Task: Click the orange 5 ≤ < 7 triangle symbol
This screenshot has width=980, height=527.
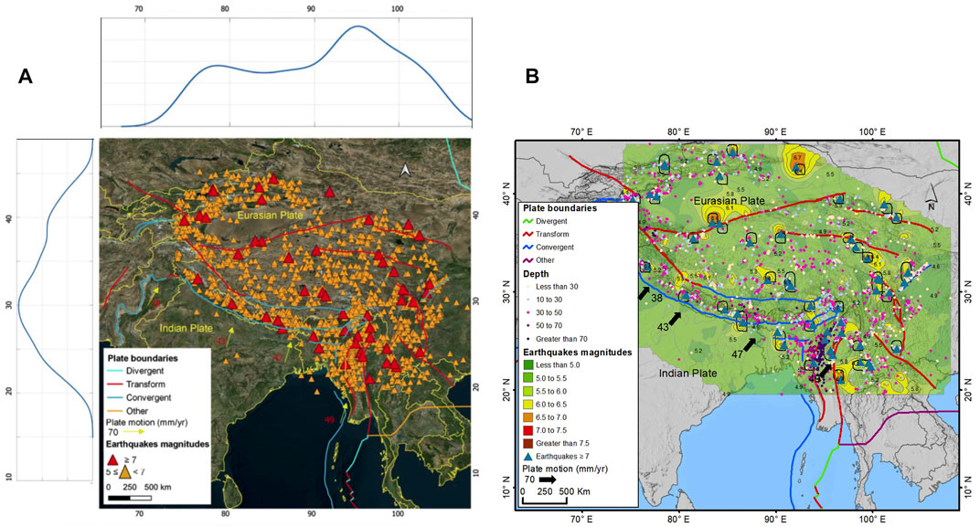Action: 125,473
